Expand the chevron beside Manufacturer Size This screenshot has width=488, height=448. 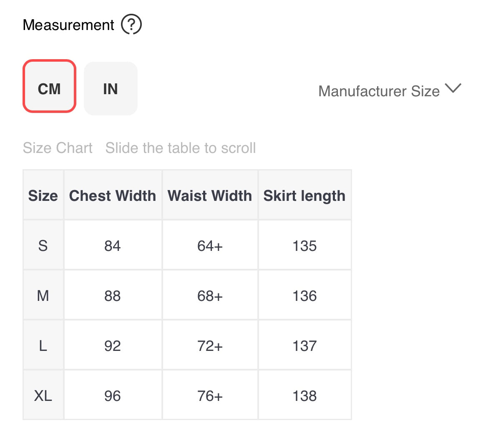453,88
